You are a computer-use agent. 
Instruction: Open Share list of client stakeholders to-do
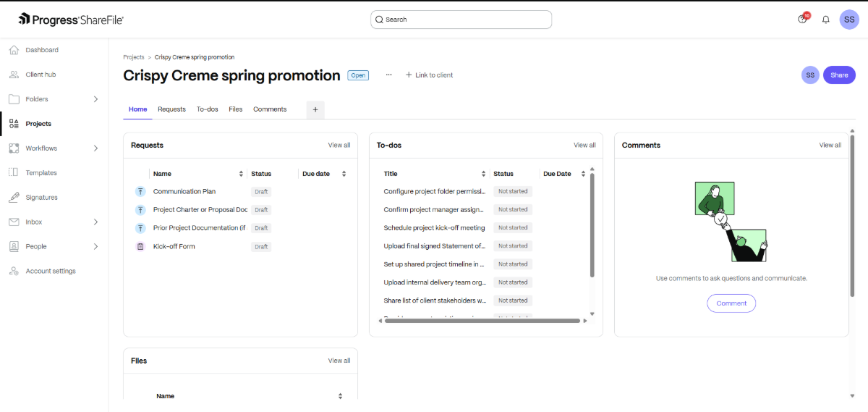[434, 300]
